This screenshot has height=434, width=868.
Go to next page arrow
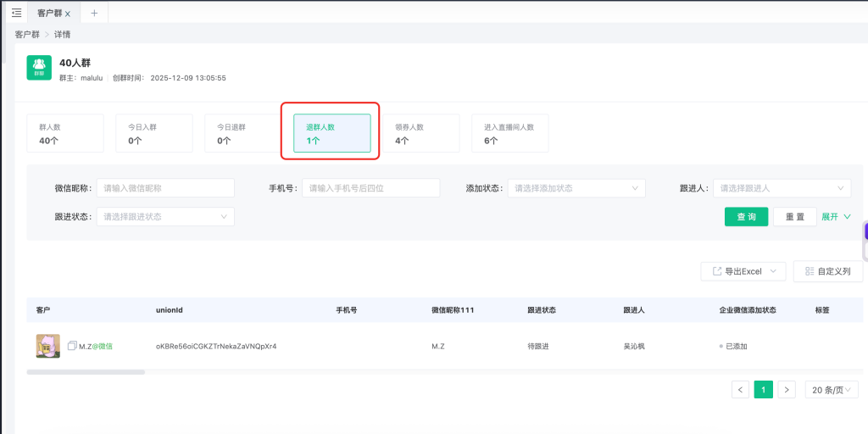787,390
